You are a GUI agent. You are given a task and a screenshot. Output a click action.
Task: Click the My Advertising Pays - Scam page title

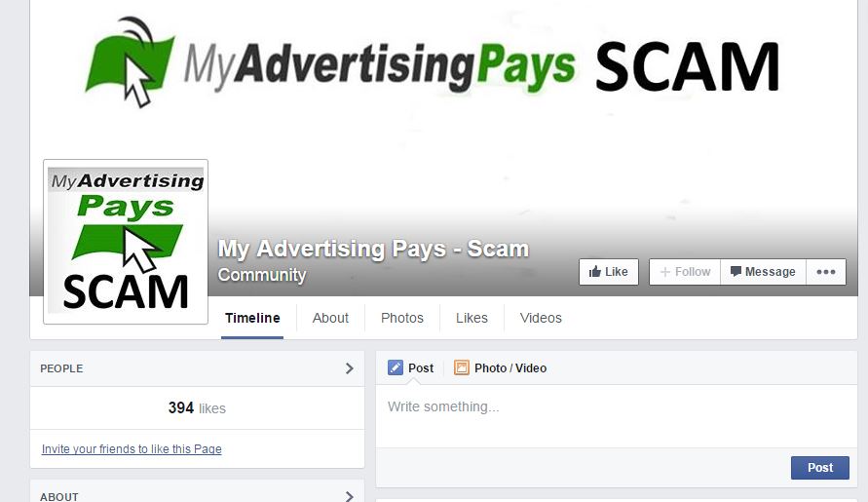[x=374, y=249]
